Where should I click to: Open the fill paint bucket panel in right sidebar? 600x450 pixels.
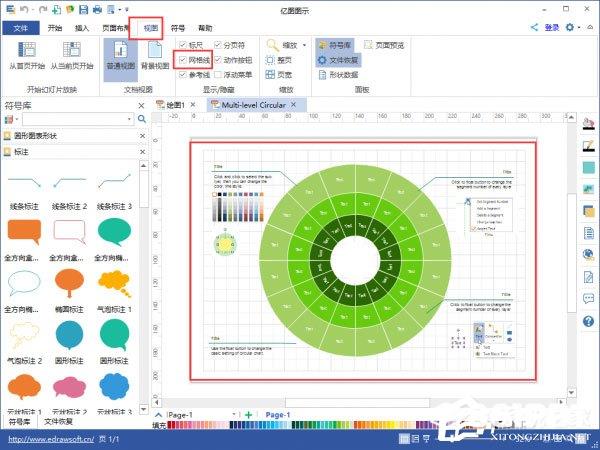588,124
